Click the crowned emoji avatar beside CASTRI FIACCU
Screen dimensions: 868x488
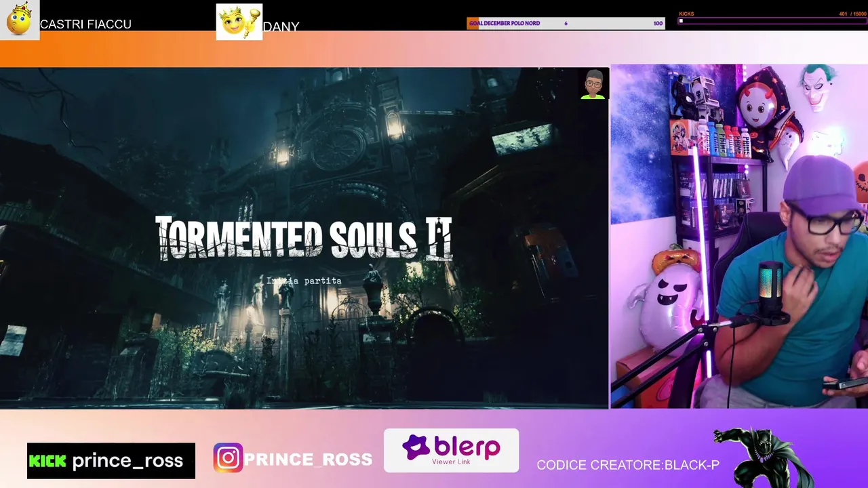tap(20, 20)
